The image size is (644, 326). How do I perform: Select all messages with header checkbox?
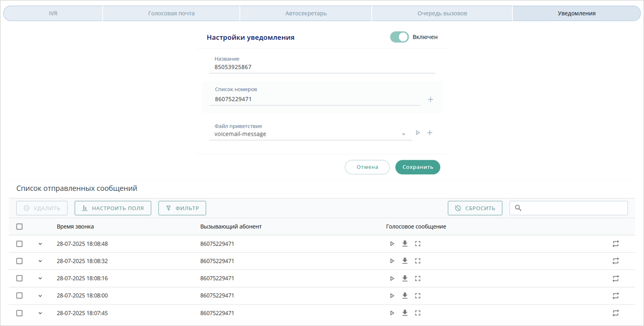point(20,227)
